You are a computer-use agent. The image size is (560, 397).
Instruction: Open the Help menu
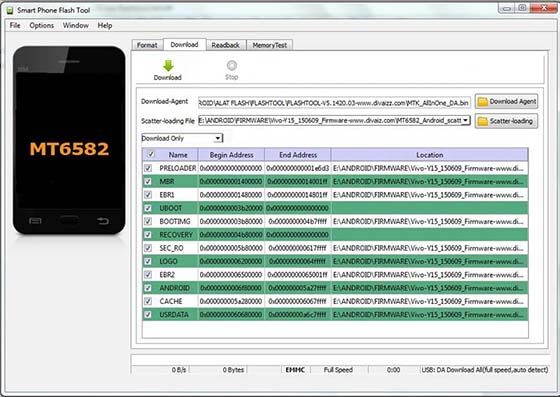105,25
